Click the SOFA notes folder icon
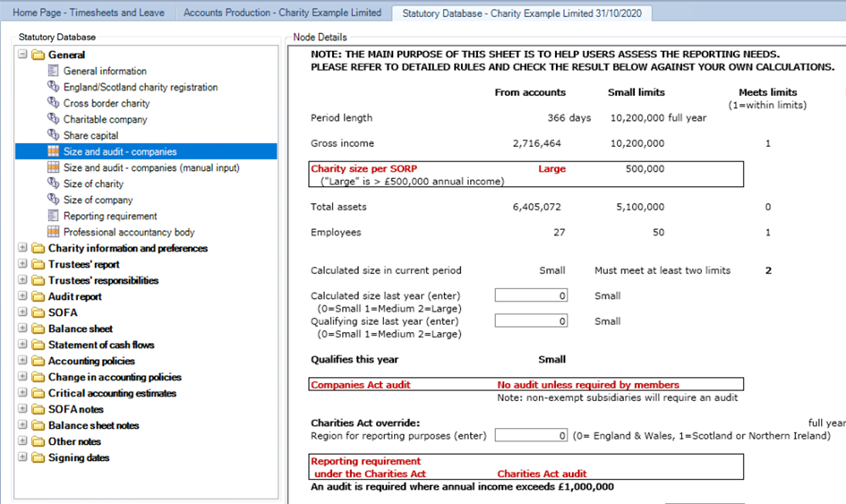846x504 pixels. (x=38, y=409)
